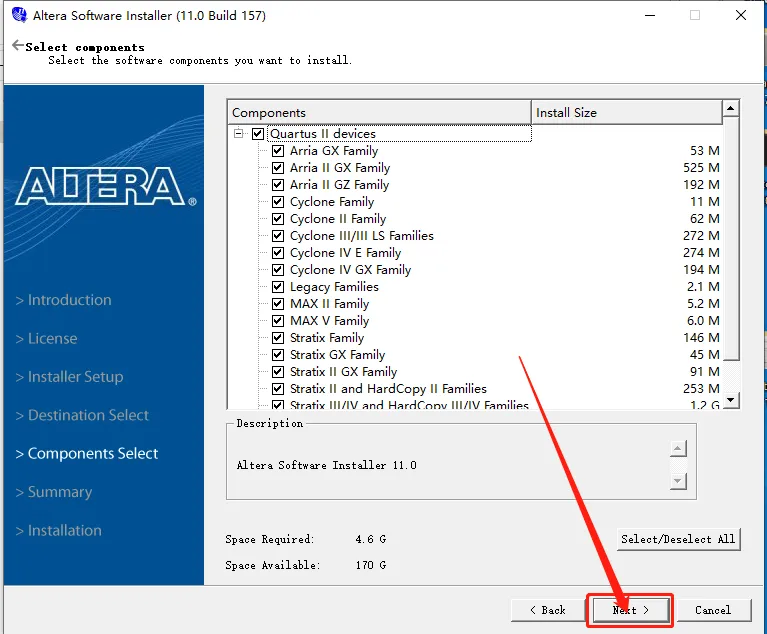Click the component list scroll up arrow
Viewport: 767px width, 634px height.
730,108
